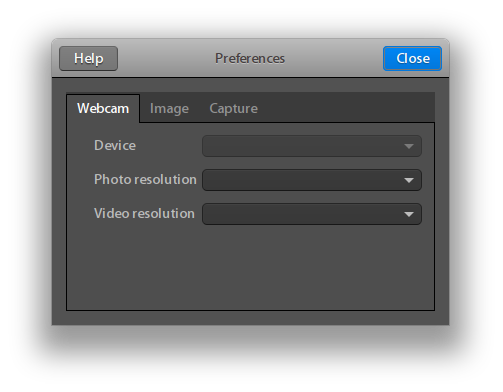Screen dimensions: 503x392
Task: Click header bar between Help and Preferences
Action: click(166, 58)
